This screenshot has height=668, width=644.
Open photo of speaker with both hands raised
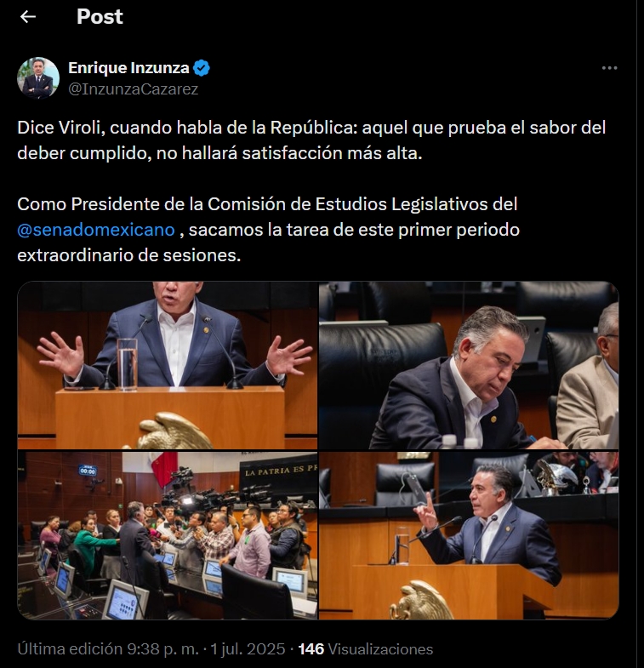tap(168, 365)
